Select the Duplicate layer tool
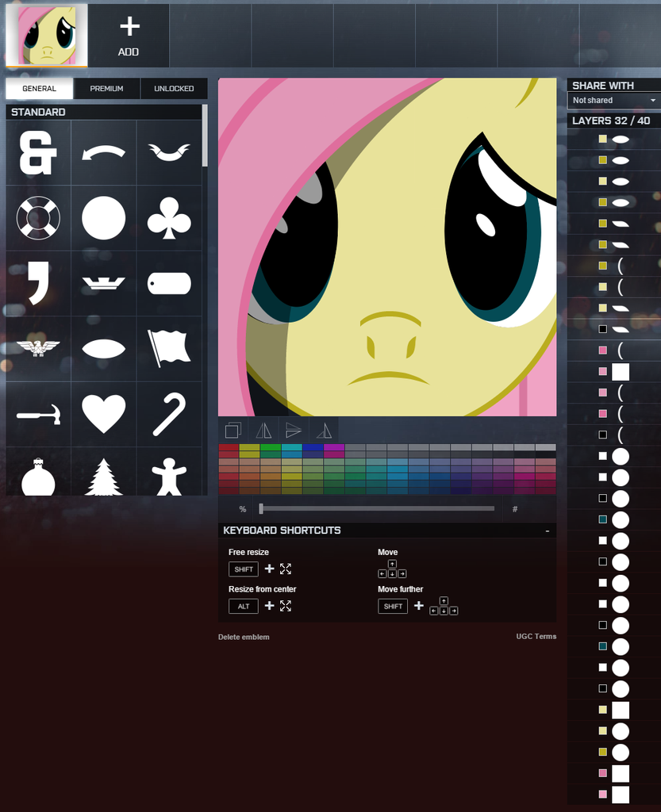The width and height of the screenshot is (661, 812). (x=233, y=431)
